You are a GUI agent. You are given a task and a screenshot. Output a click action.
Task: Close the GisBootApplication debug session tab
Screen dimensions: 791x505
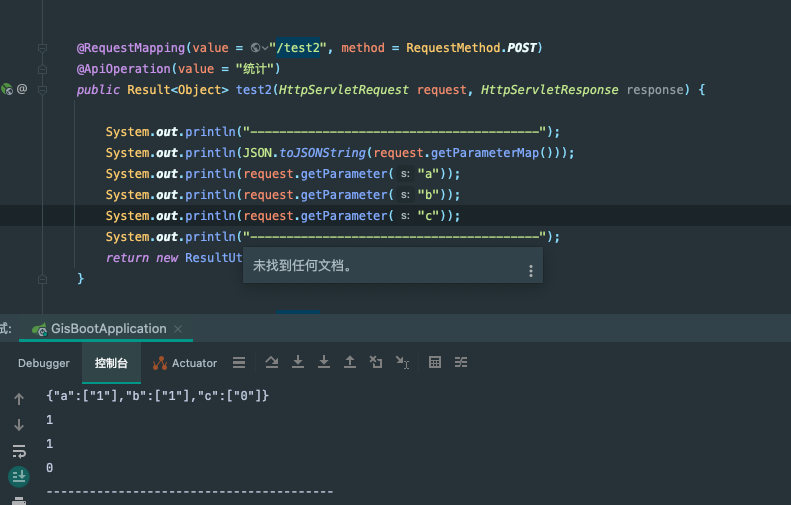point(178,329)
